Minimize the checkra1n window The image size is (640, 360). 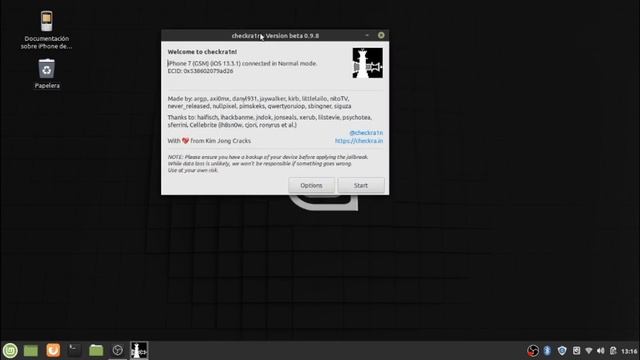[367, 35]
